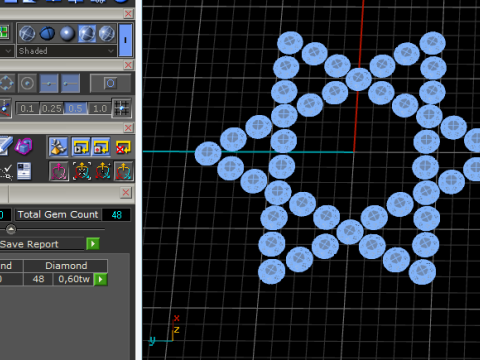Click the XYZ axis indicator in the viewport
The image size is (480, 360).
pos(164,330)
